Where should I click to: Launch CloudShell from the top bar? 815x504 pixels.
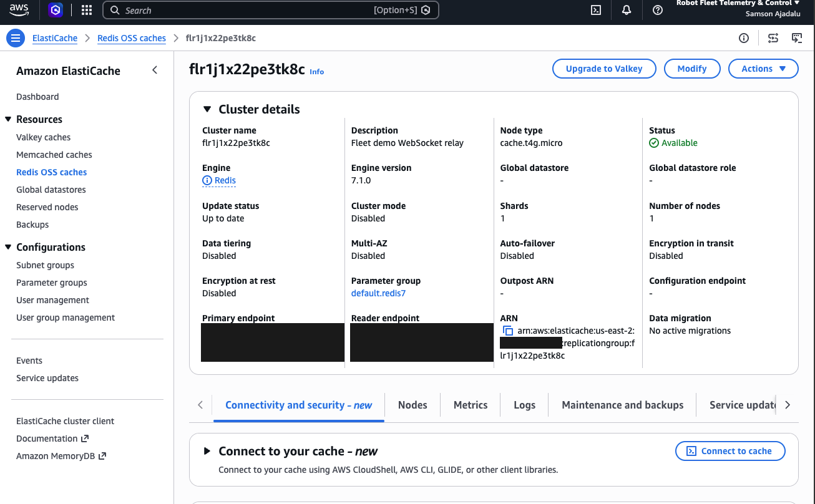click(596, 10)
